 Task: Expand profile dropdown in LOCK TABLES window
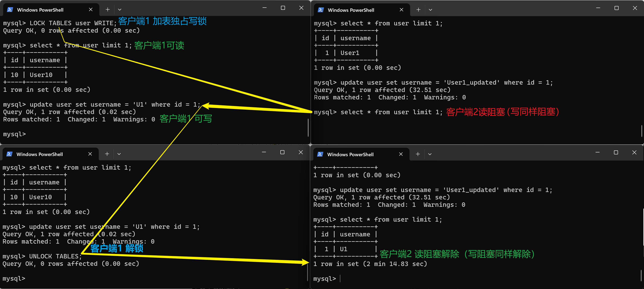click(x=120, y=10)
